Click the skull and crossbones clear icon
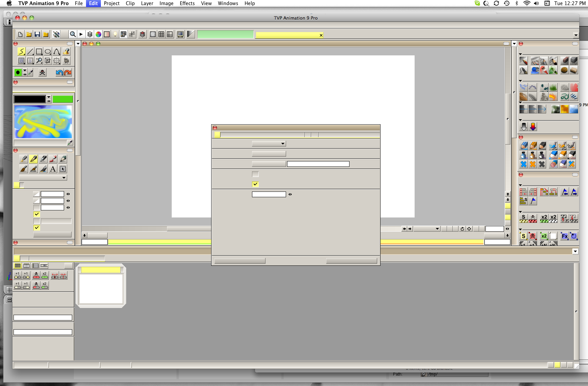Viewport: 588px width, 386px height. pos(42,72)
